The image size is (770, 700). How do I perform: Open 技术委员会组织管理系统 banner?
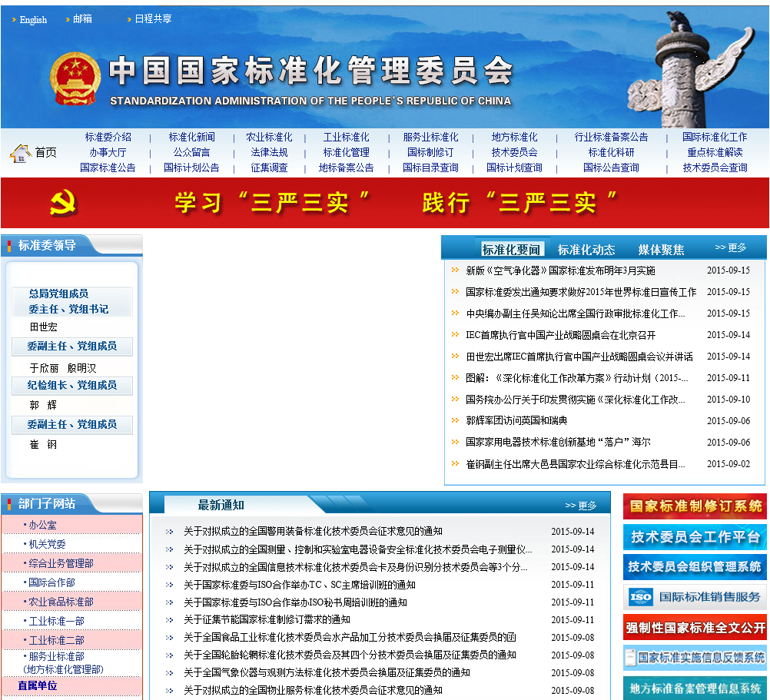click(x=695, y=566)
